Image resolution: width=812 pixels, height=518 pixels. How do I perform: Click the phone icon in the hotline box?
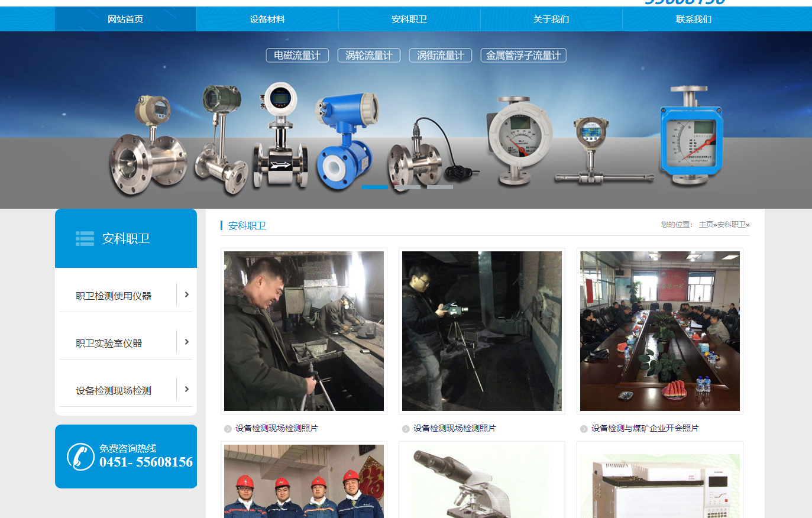[x=80, y=457]
